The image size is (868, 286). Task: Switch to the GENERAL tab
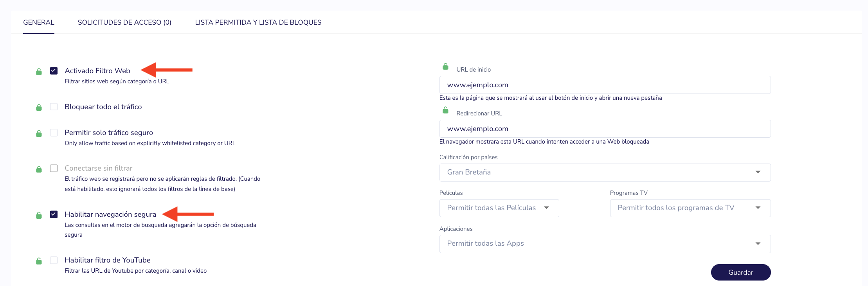click(39, 22)
